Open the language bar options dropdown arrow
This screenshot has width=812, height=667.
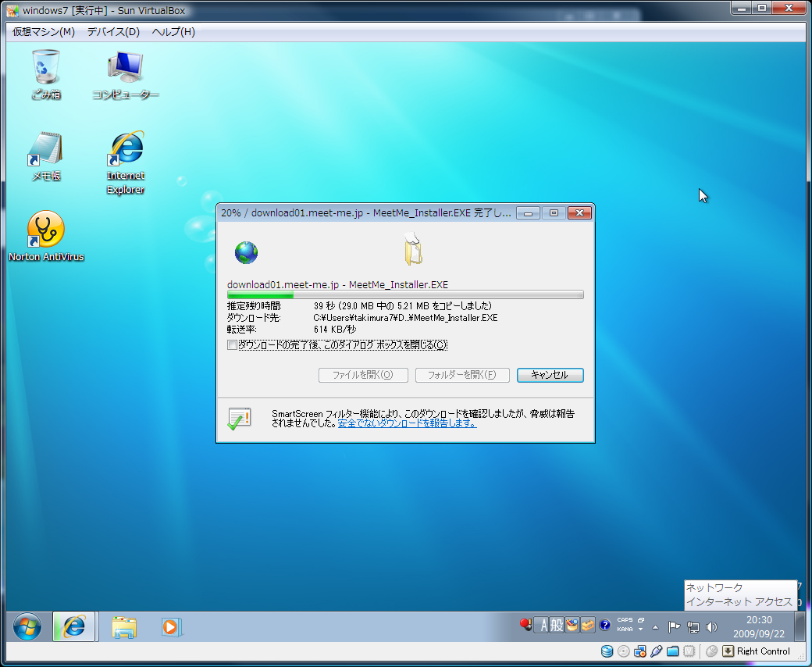(640, 630)
